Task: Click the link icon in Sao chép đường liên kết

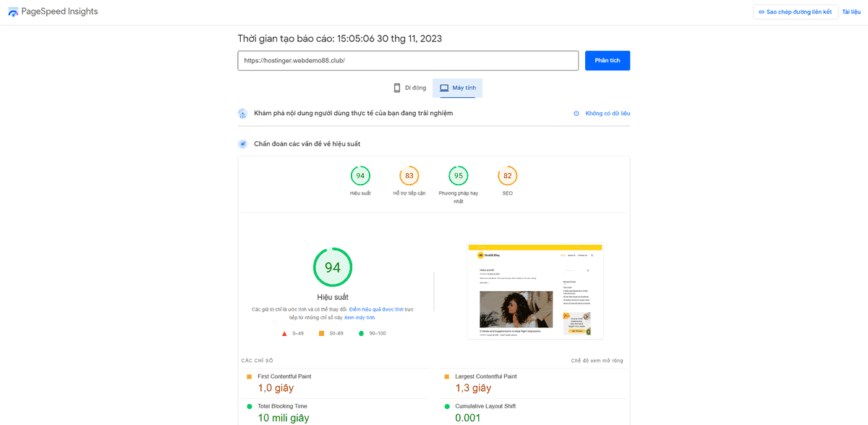Action: 762,12
